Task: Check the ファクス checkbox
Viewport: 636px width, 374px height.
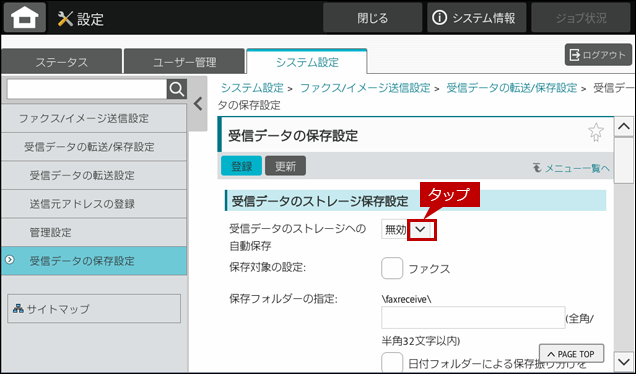Action: [x=392, y=268]
